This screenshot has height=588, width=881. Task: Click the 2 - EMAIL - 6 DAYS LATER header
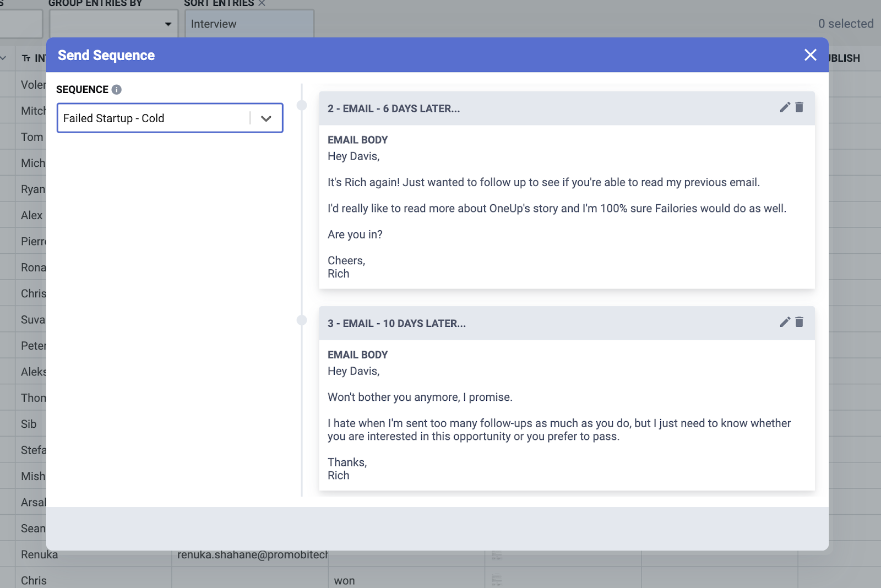pos(395,108)
